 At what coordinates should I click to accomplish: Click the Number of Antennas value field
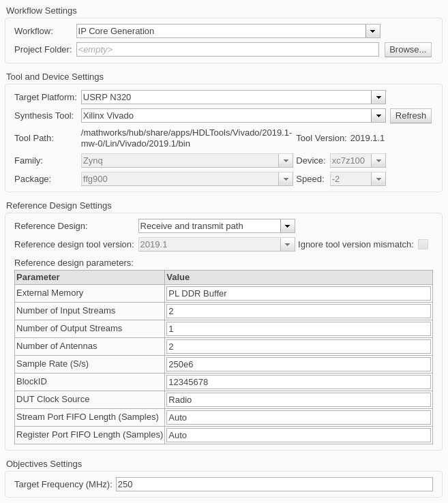pos(299,346)
